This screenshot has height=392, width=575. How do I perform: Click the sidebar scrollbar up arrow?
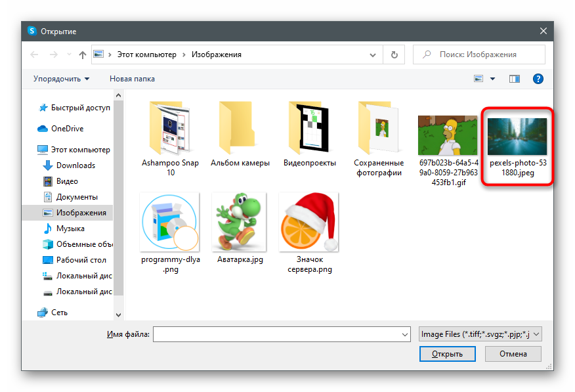[x=118, y=96]
